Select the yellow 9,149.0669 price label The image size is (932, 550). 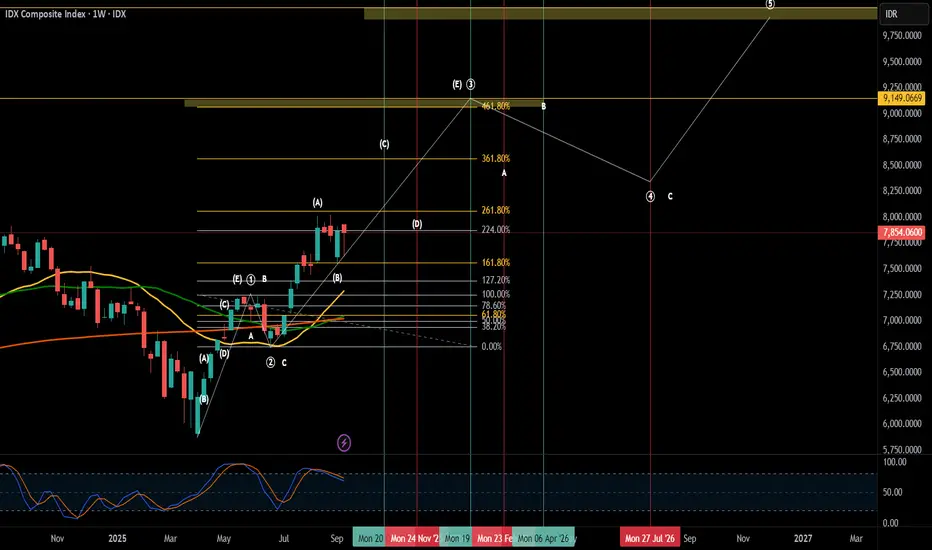coord(902,98)
